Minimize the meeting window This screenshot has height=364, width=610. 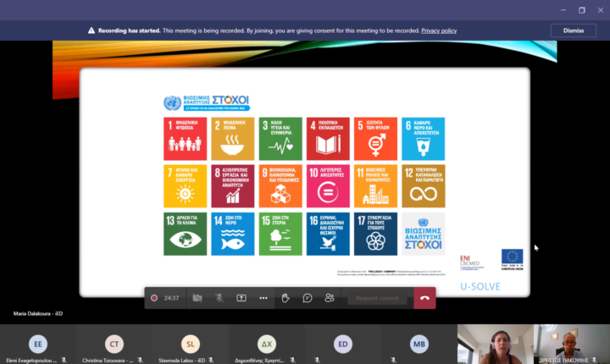point(563,10)
